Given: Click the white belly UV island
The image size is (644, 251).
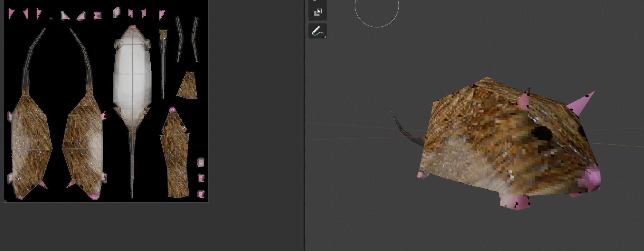Looking at the screenshot, I should coord(132,74).
